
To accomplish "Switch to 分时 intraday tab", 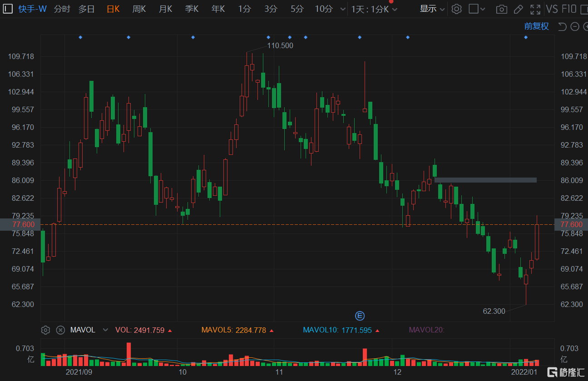I will [62, 9].
